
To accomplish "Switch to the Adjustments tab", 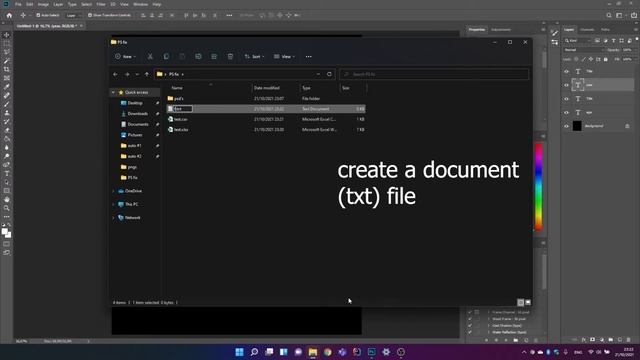I will coord(501,30).
